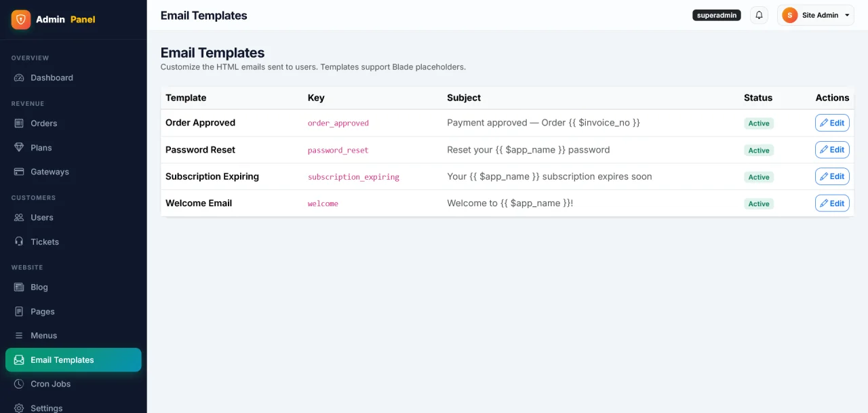Click the Order Approved template name

(200, 123)
